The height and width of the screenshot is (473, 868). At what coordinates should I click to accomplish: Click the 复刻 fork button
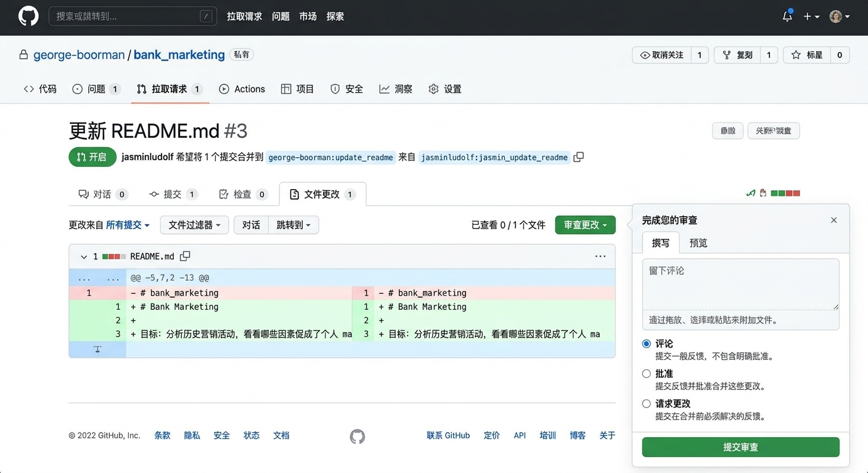(737, 55)
